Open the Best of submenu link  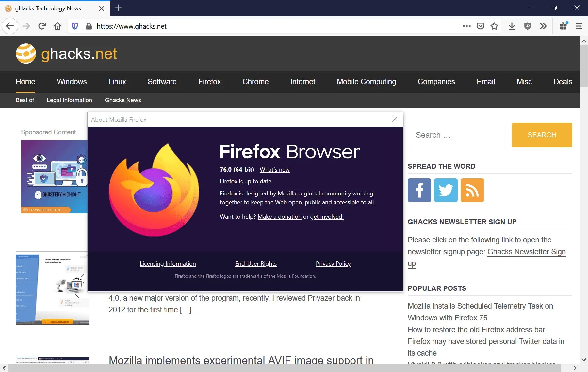coord(25,100)
